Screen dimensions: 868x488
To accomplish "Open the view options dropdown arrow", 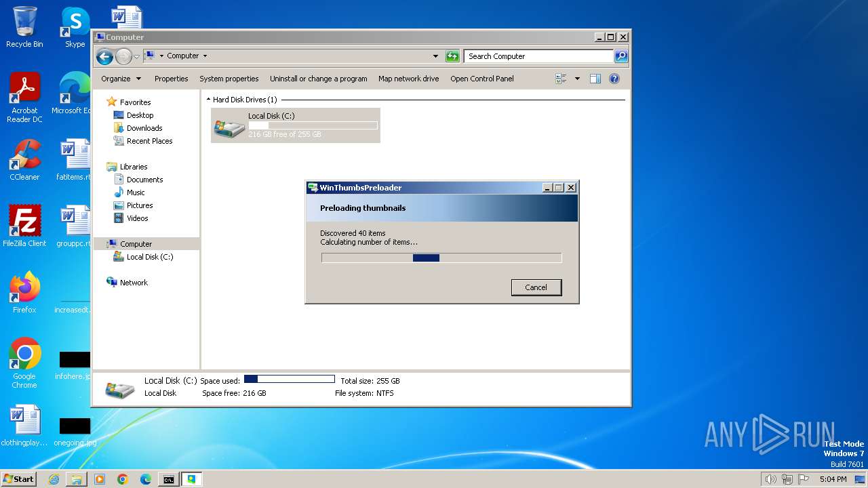I will [x=577, y=79].
